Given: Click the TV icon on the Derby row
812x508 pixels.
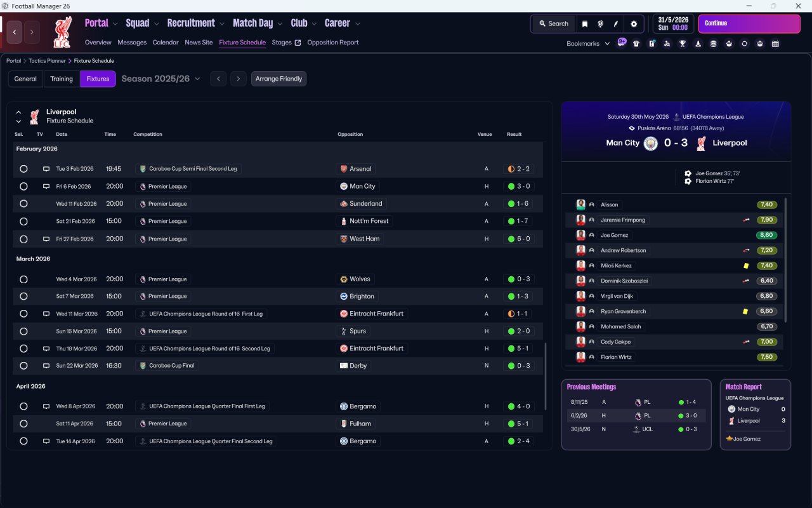Looking at the screenshot, I should point(46,366).
